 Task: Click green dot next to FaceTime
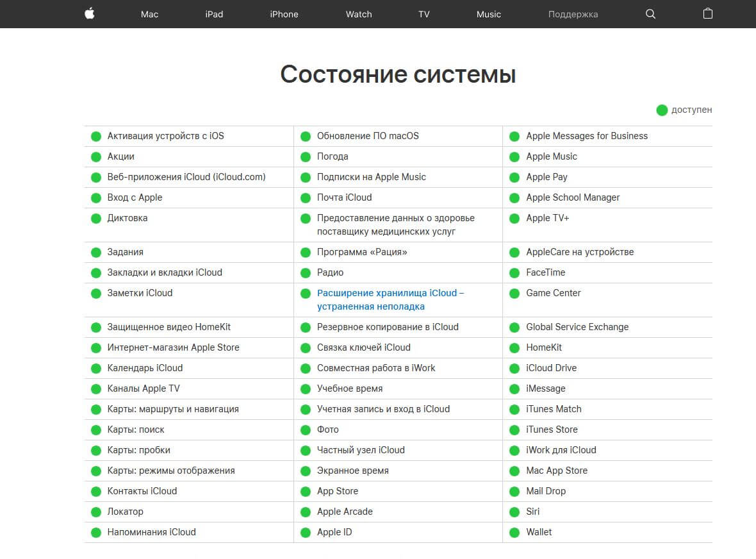pyautogui.click(x=514, y=273)
